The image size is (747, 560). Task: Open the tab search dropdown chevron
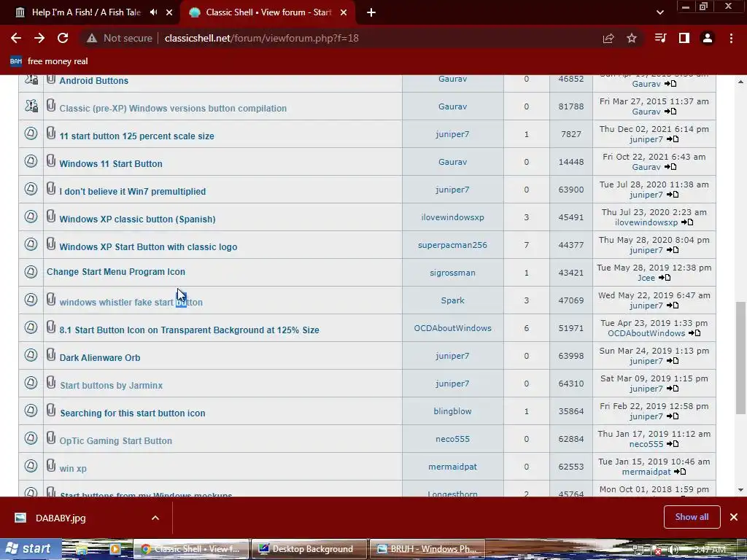[659, 12]
